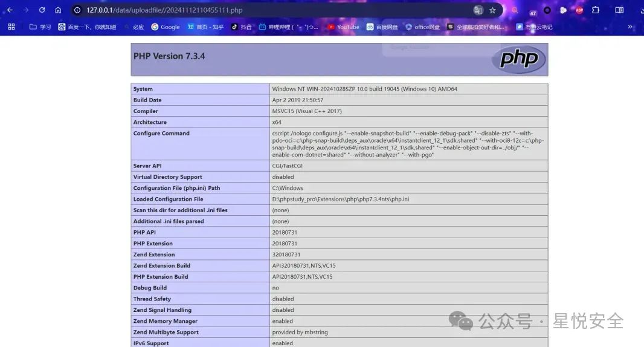Expand the hidden bookmarks overflow chevron
644x347 pixels.
[630, 27]
